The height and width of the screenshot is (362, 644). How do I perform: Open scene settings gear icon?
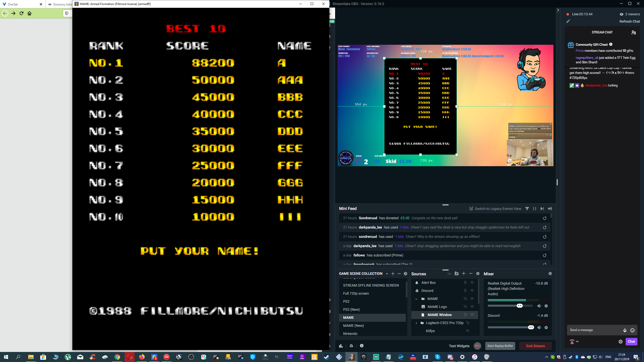pos(406,274)
